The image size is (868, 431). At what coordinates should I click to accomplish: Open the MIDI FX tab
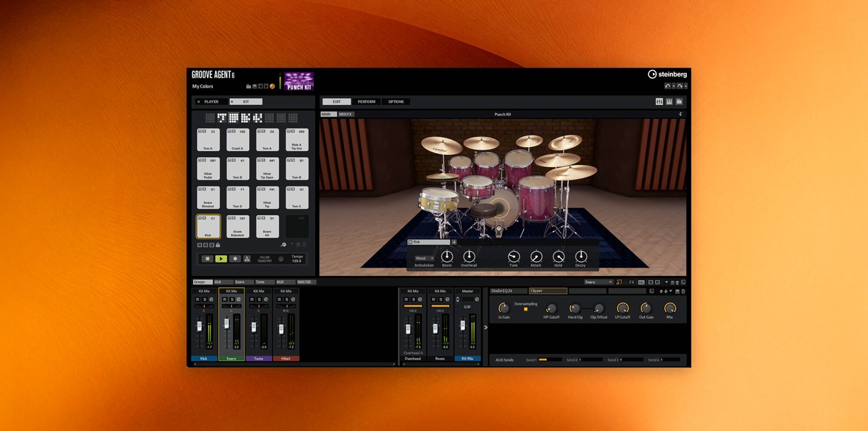[x=345, y=114]
